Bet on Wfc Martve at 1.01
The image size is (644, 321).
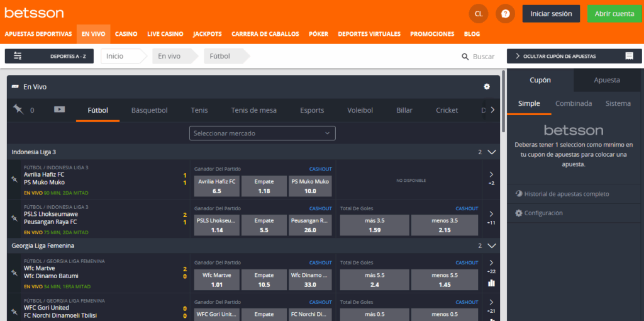[217, 280]
